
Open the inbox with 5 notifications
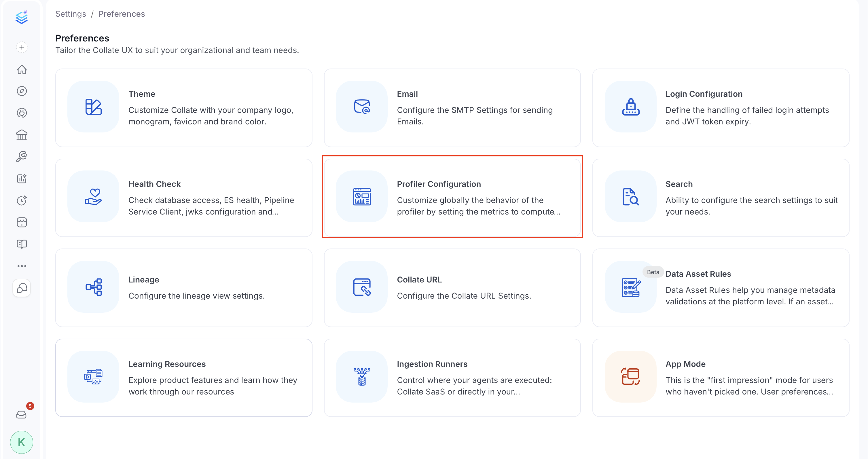coord(22,414)
